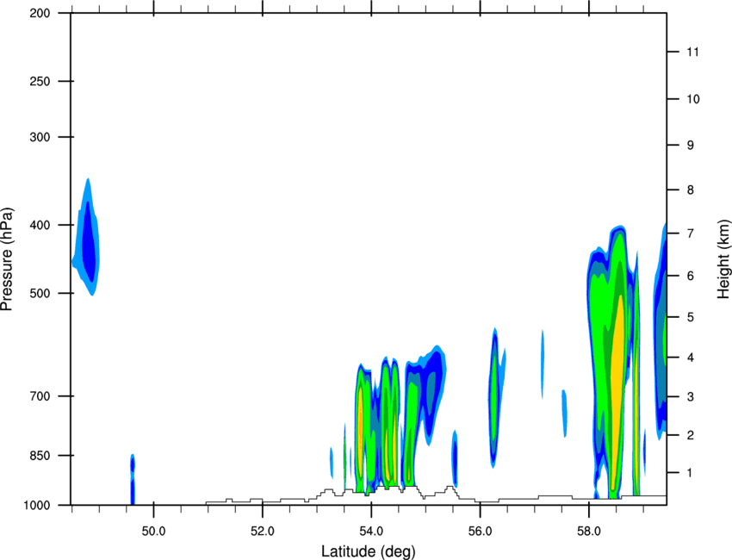The width and height of the screenshot is (732, 560).
Task: Pick the 1 km height label
Action: (690, 473)
